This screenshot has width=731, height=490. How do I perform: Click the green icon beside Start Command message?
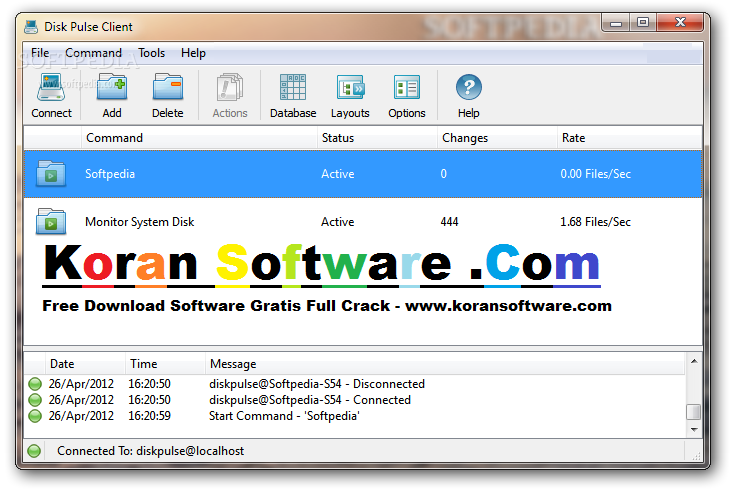pyautogui.click(x=35, y=415)
